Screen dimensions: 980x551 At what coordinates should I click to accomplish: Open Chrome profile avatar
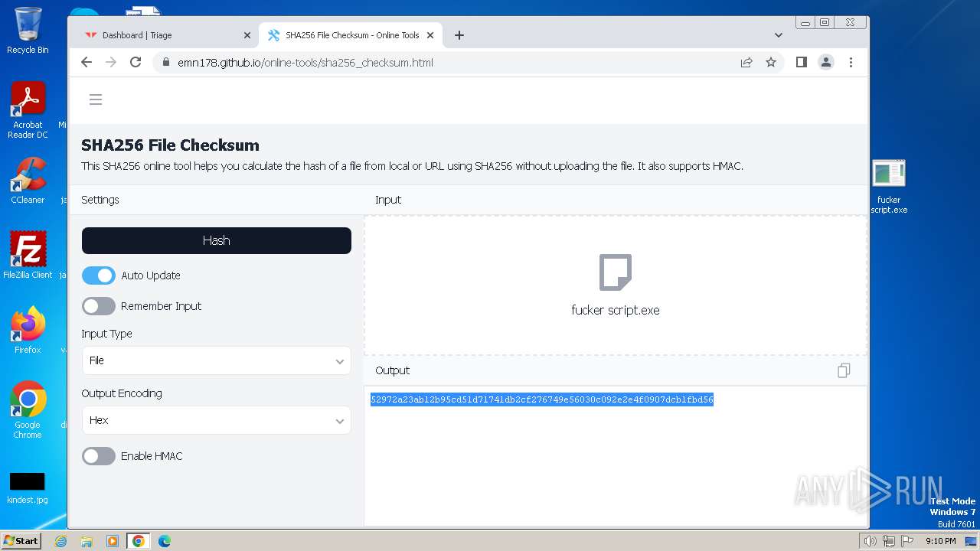[x=826, y=63]
